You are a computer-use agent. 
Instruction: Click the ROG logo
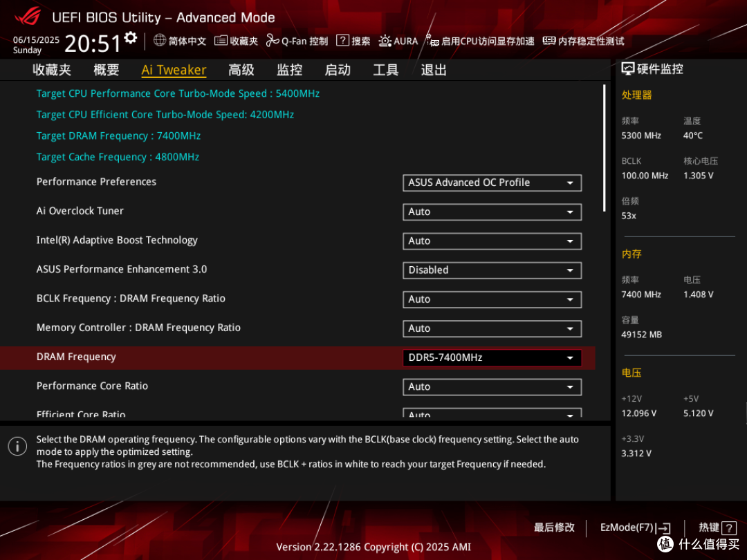[28, 17]
